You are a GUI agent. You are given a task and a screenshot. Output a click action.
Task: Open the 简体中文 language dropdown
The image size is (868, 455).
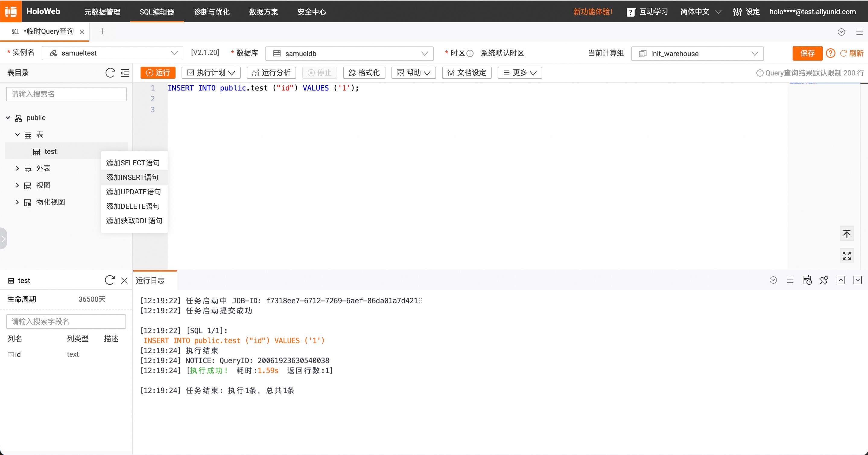(701, 12)
